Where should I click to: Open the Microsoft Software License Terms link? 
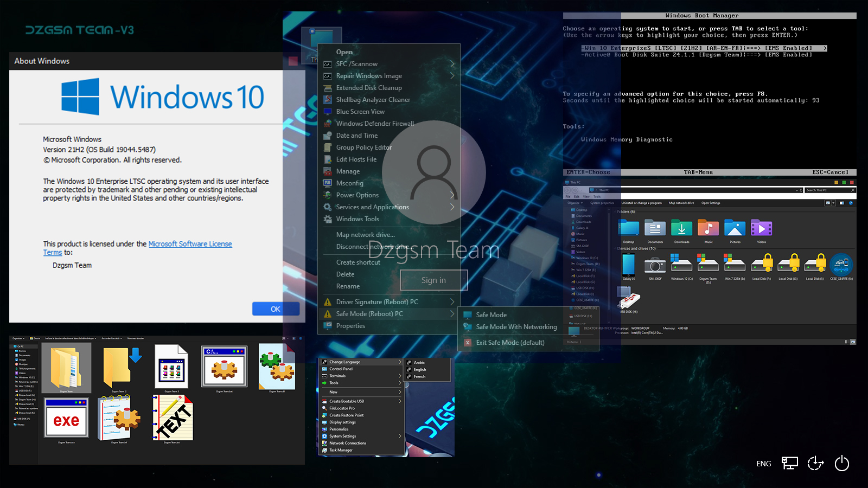point(190,243)
